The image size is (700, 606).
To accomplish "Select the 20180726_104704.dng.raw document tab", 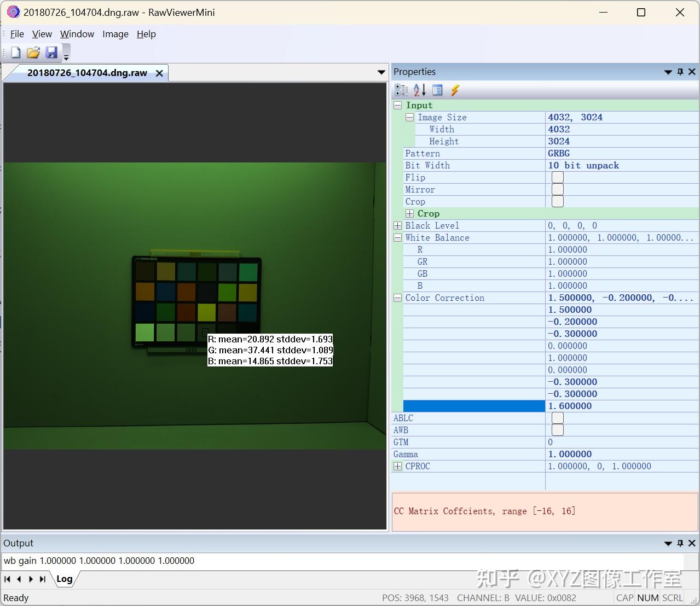I will pos(87,73).
